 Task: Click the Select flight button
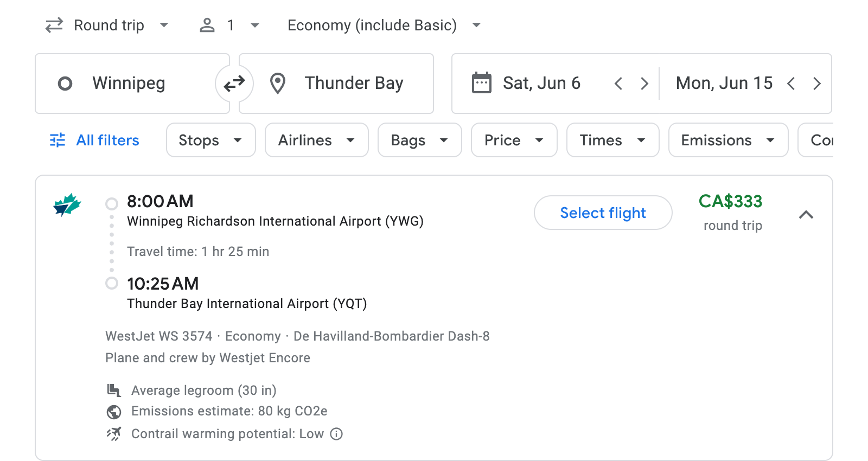coord(603,213)
